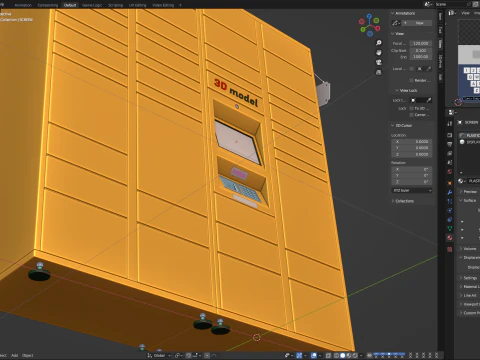The image size is (480, 360).
Task: Click the pan hand viewport gizmo
Action: tap(379, 53)
